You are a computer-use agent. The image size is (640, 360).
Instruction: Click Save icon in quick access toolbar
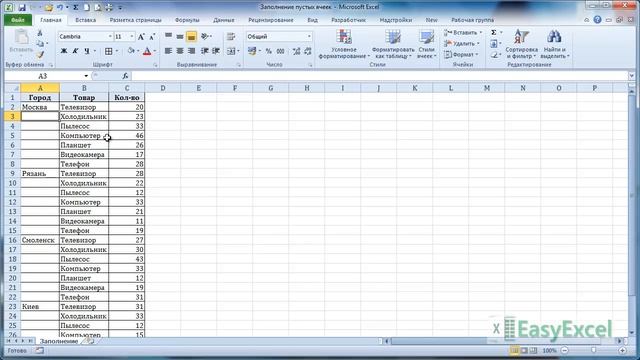[22, 7]
